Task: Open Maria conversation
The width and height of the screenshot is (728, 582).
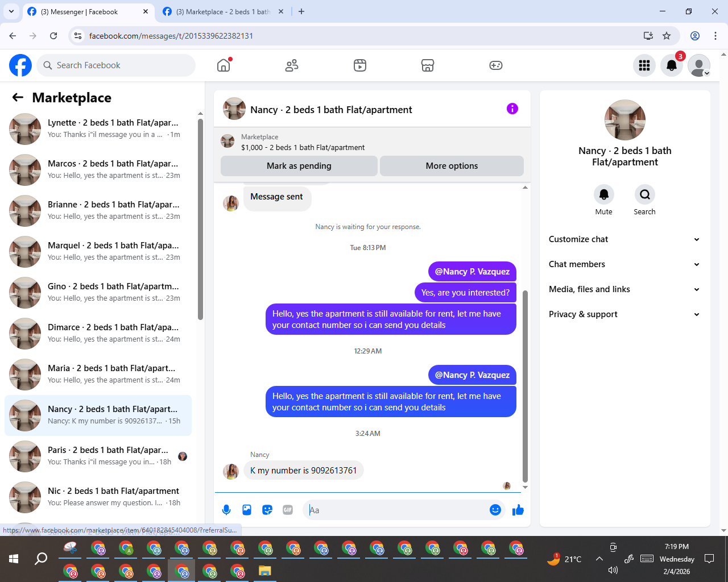Action: [98, 375]
